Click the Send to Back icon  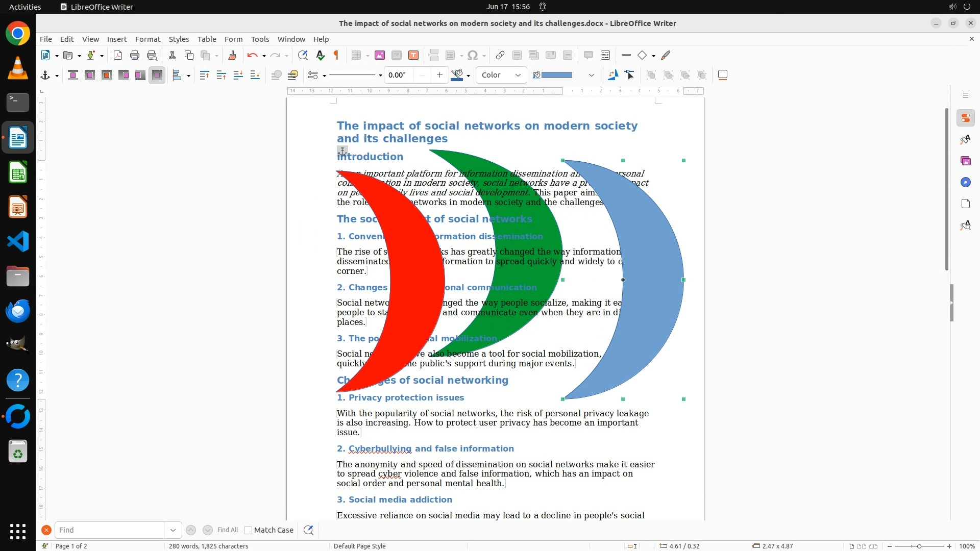click(255, 76)
